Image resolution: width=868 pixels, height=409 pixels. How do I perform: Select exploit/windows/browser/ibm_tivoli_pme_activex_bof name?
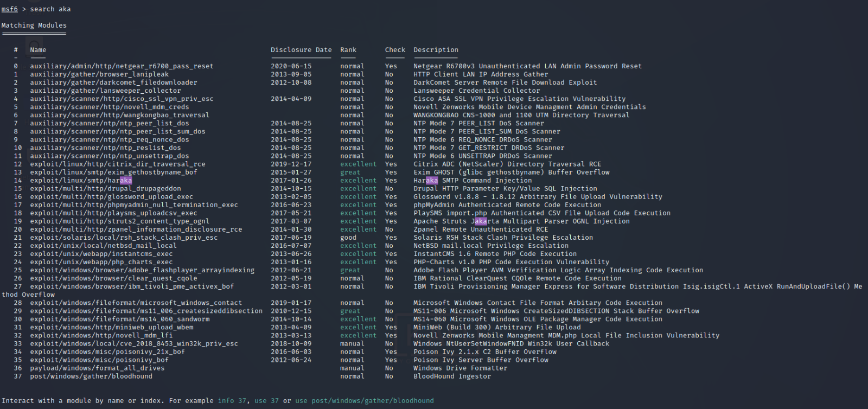coord(132,286)
